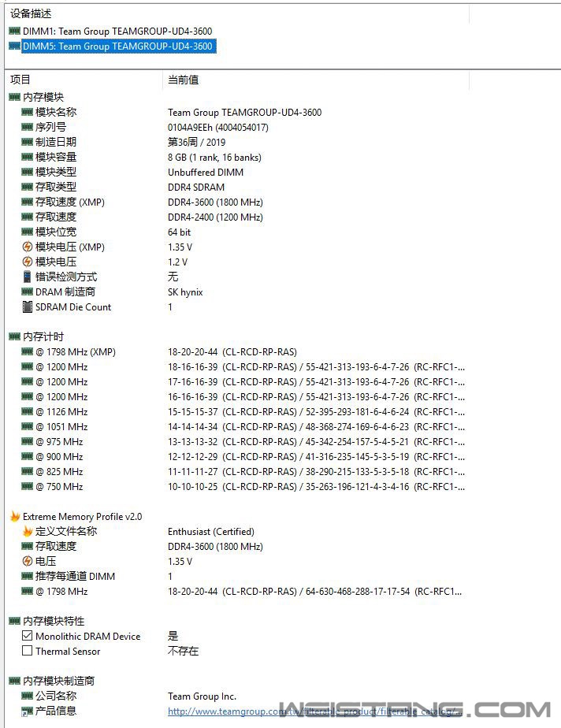561x728 pixels.
Task: Click the lightning icon beside 电压 1.35 V
Action: pyautogui.click(x=28, y=562)
